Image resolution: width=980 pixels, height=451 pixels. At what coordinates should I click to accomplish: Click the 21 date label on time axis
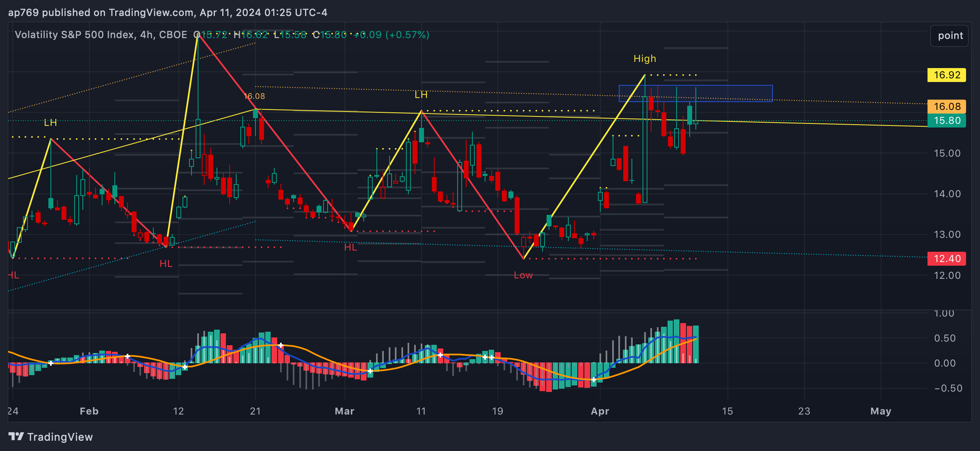[255, 411]
